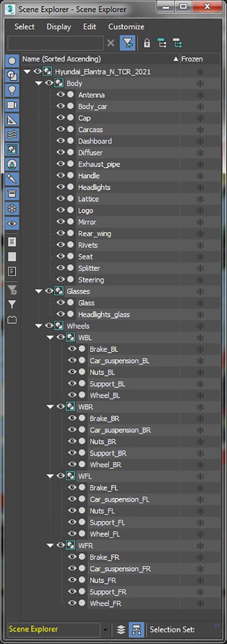The image size is (227, 644).
Task: Click second hierarchy icon in top toolbar
Action: click(177, 43)
